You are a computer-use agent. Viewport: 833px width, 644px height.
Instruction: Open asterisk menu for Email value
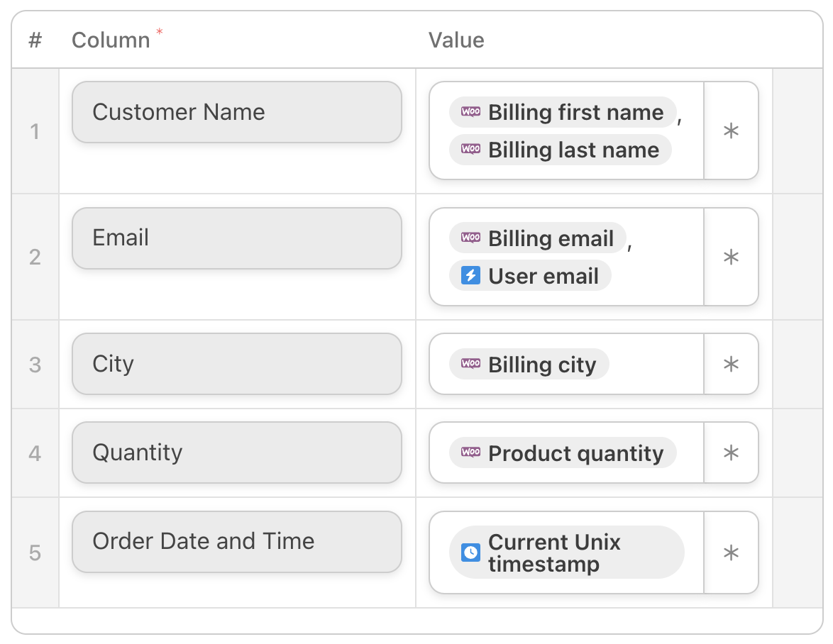(x=731, y=257)
